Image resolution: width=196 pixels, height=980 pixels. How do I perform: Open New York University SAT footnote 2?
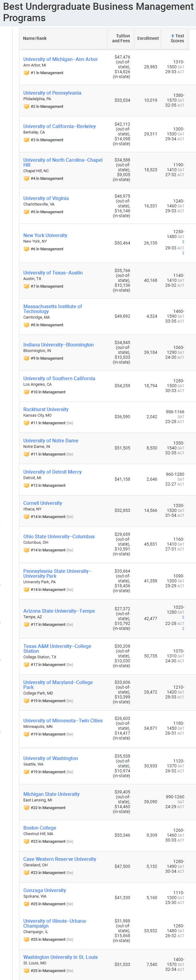pyautogui.click(x=183, y=242)
